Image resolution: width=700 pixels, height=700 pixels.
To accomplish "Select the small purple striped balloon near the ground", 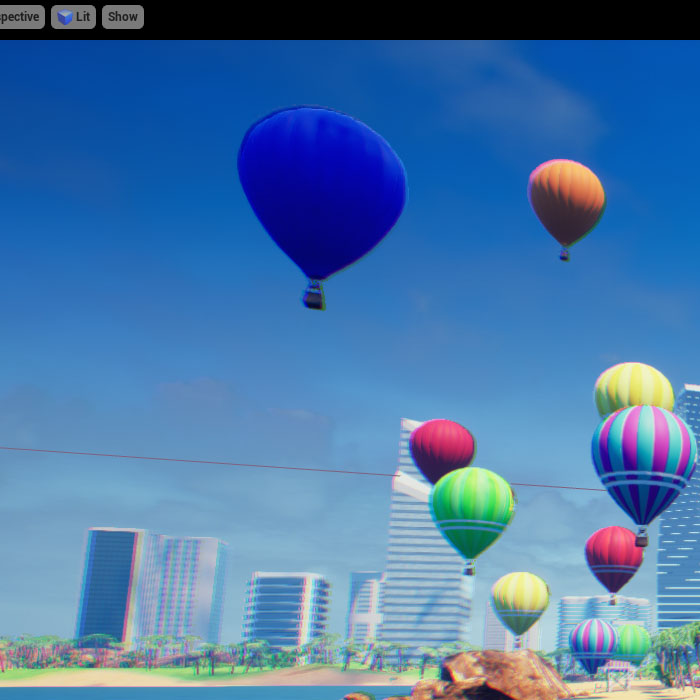I will click(x=592, y=641).
